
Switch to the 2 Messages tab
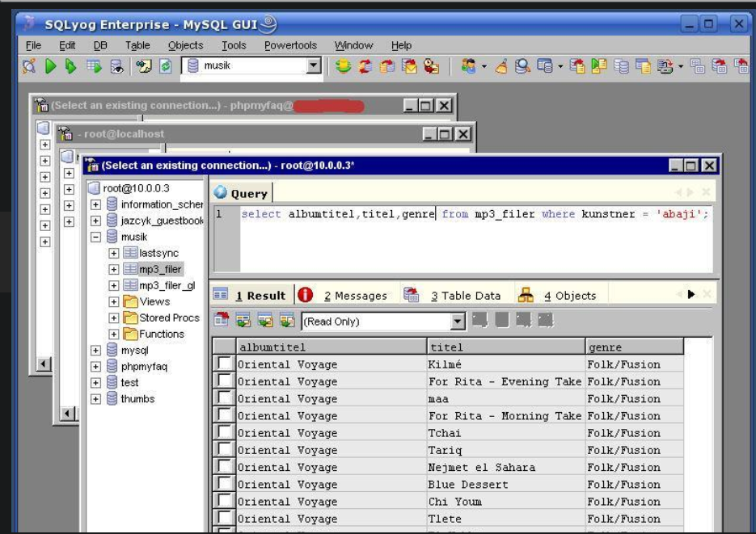tap(356, 296)
